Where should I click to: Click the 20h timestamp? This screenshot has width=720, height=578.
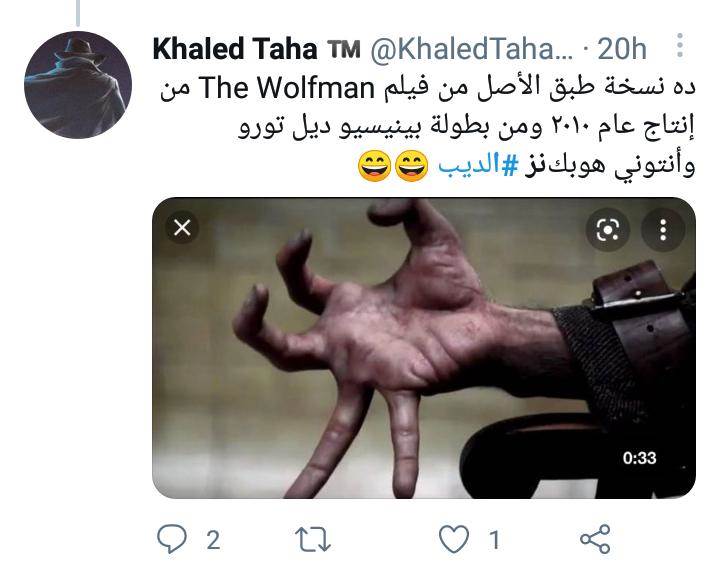[x=622, y=49]
